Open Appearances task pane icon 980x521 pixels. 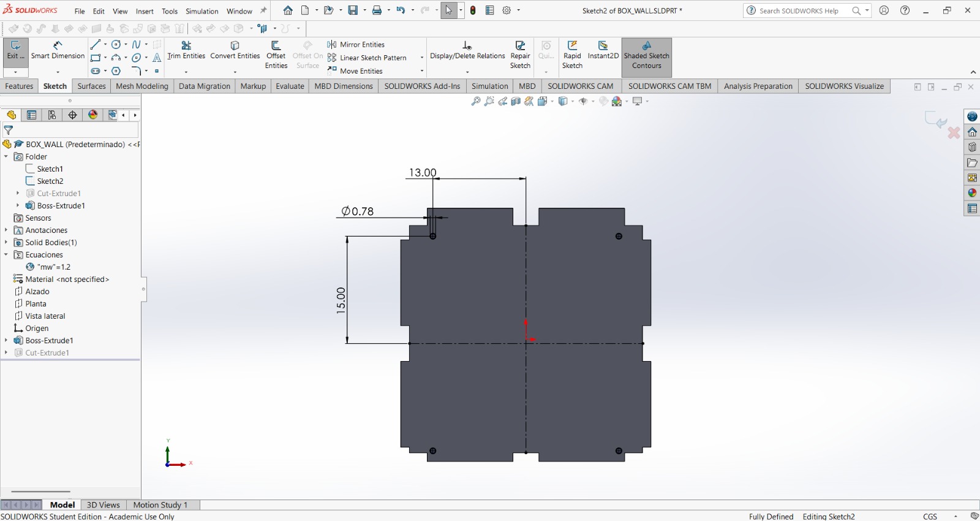pyautogui.click(x=972, y=193)
